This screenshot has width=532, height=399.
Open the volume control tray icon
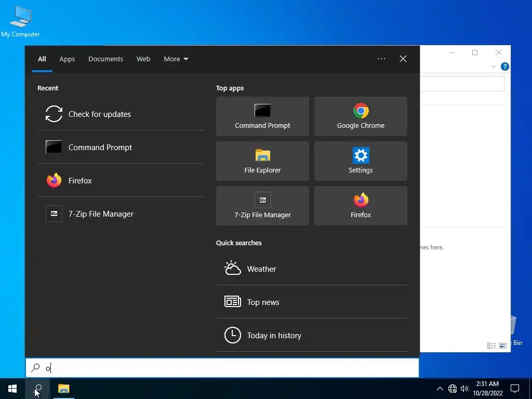pyautogui.click(x=464, y=389)
